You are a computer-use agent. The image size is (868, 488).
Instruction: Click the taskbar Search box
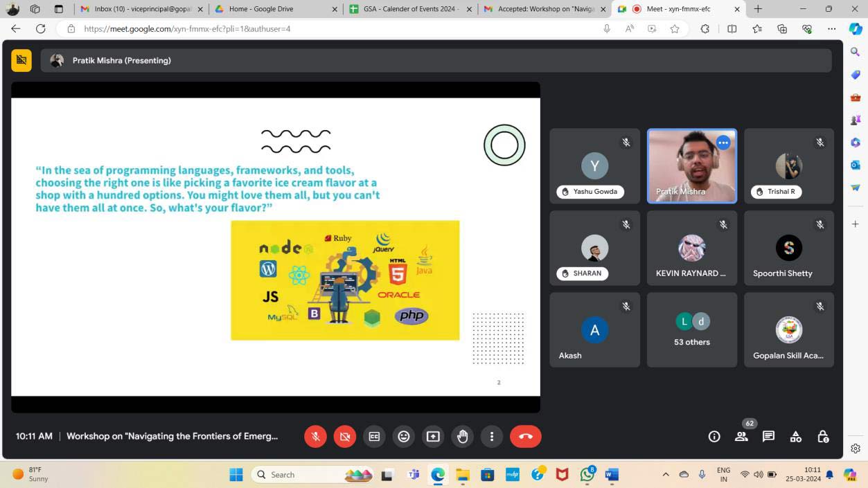(x=312, y=474)
